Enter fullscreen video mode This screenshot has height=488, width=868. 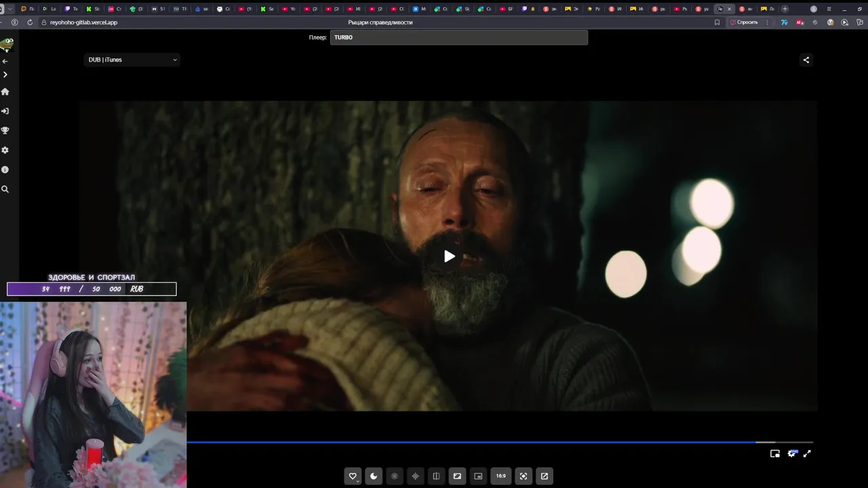pyautogui.click(x=807, y=453)
